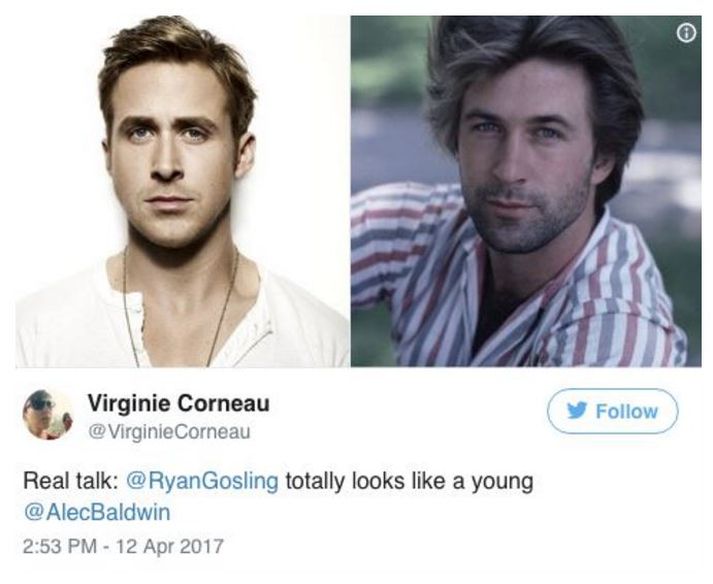
Task: Enlarge the right photo with striped shirt
Action: 526,191
